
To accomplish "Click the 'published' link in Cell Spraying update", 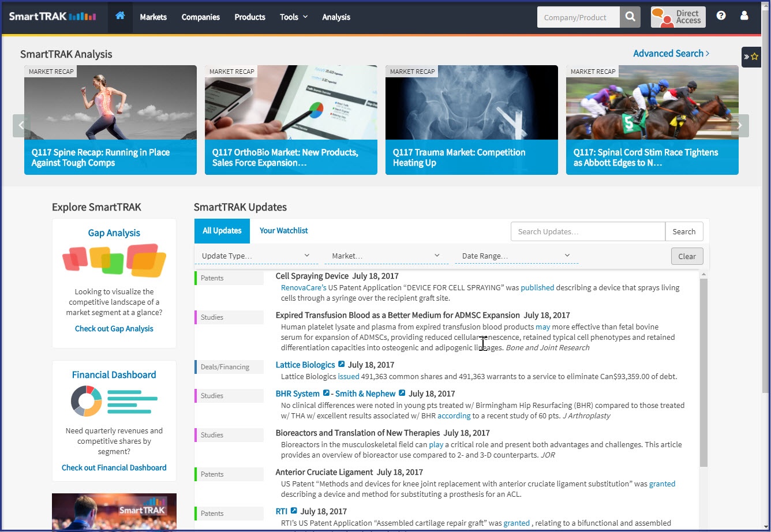I will [x=537, y=287].
